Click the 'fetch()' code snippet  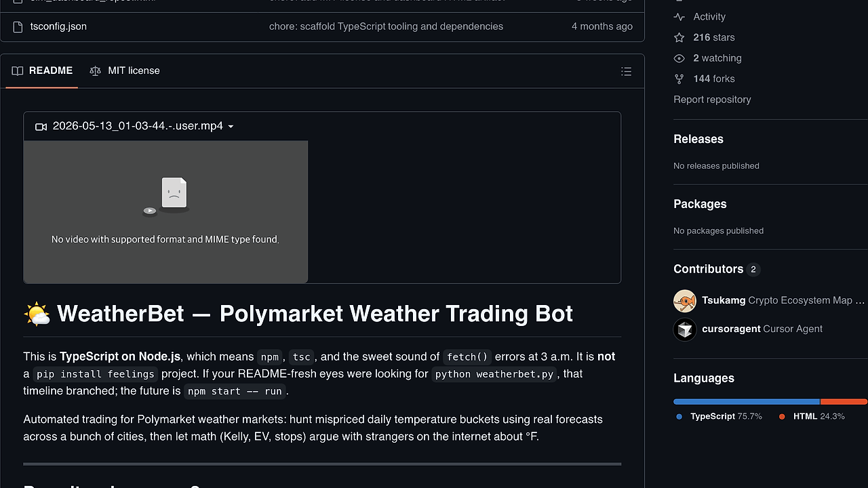pyautogui.click(x=467, y=357)
